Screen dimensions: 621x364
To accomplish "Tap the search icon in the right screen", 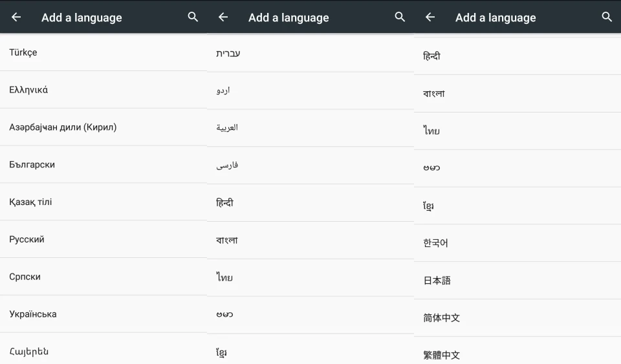I will [x=607, y=17].
